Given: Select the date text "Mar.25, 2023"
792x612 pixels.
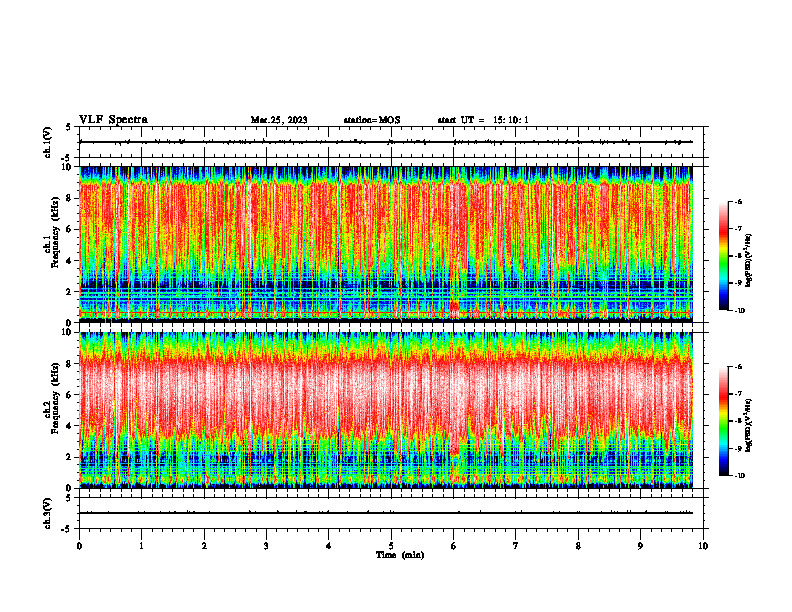Looking at the screenshot, I should (279, 120).
